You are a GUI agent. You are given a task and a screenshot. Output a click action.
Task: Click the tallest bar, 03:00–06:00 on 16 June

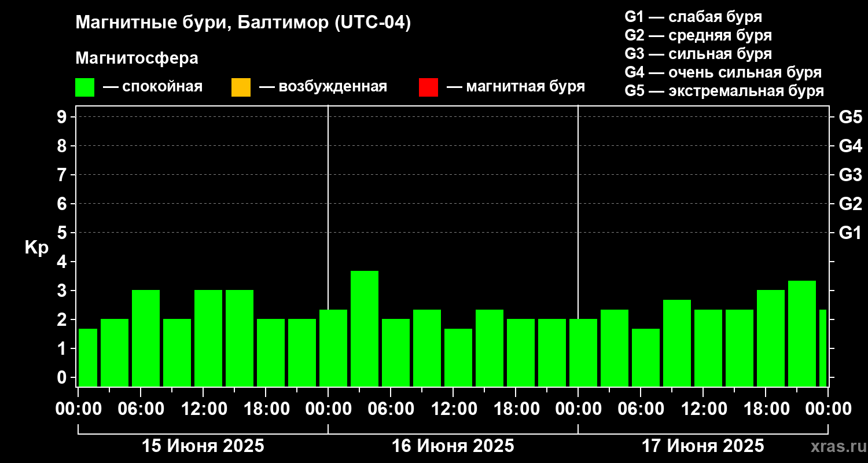click(365, 329)
